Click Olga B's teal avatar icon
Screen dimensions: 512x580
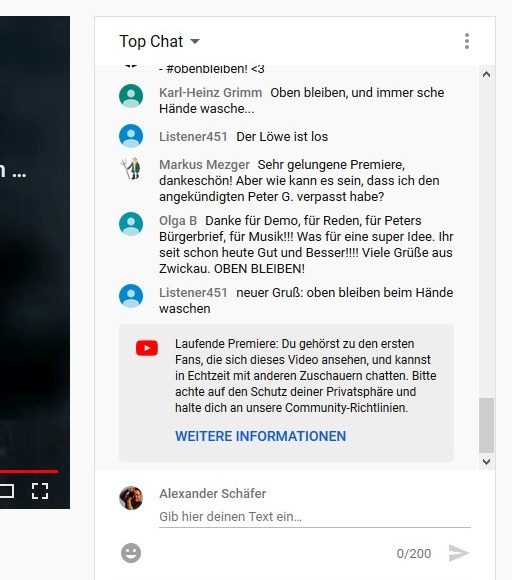[x=131, y=224]
